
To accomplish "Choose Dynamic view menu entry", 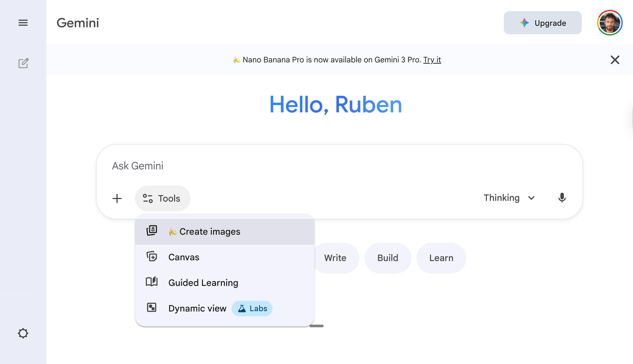I will pos(197,309).
